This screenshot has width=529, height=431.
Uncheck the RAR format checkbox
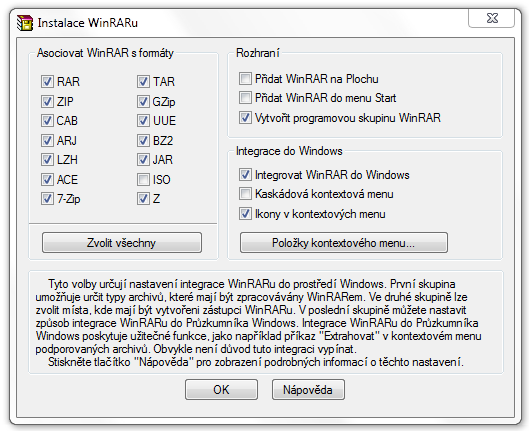[47, 81]
